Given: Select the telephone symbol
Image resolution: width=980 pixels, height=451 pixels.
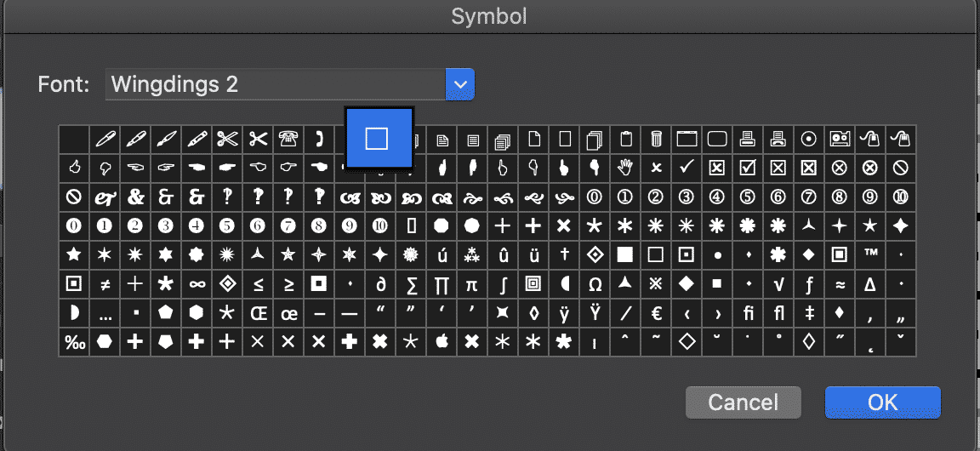Looking at the screenshot, I should [x=288, y=139].
